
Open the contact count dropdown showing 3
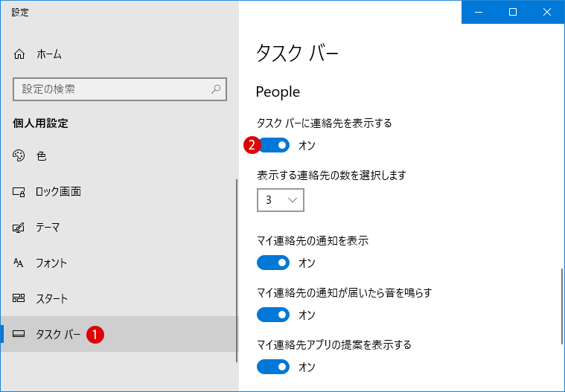(x=281, y=200)
